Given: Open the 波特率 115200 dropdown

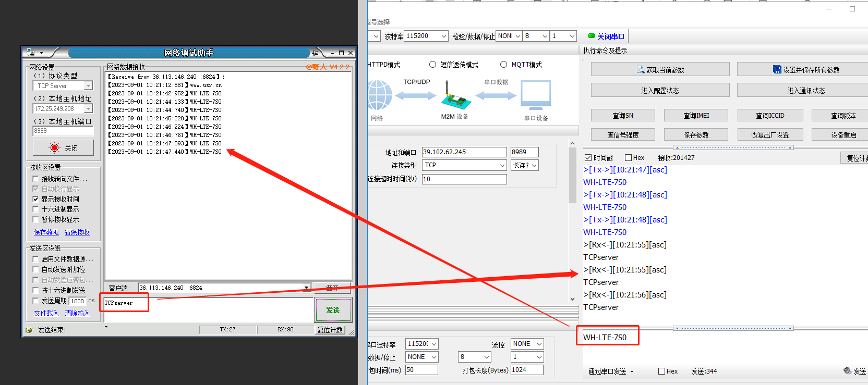Looking at the screenshot, I should pyautogui.click(x=444, y=36).
